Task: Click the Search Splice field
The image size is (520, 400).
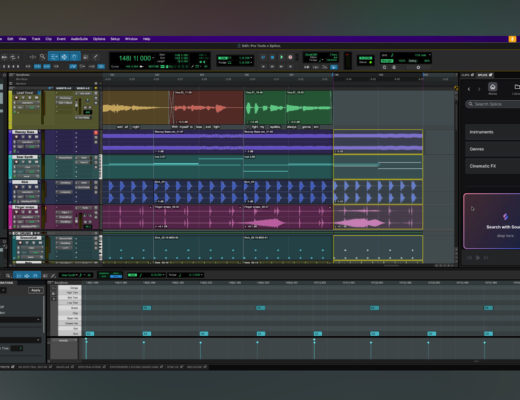Action: 493,104
